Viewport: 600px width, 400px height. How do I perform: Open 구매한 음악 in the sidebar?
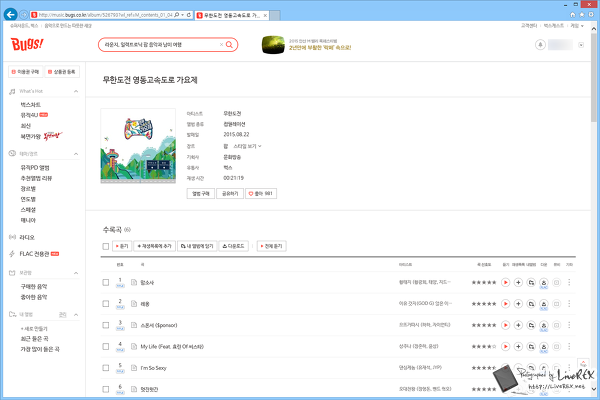[x=34, y=287]
